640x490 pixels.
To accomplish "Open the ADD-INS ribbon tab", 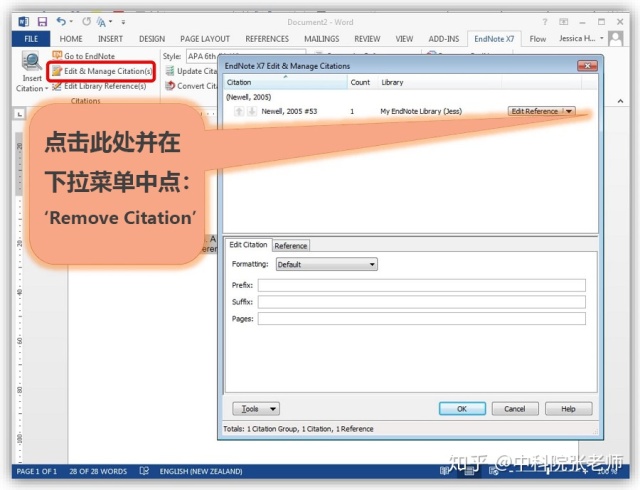I will [x=444, y=39].
